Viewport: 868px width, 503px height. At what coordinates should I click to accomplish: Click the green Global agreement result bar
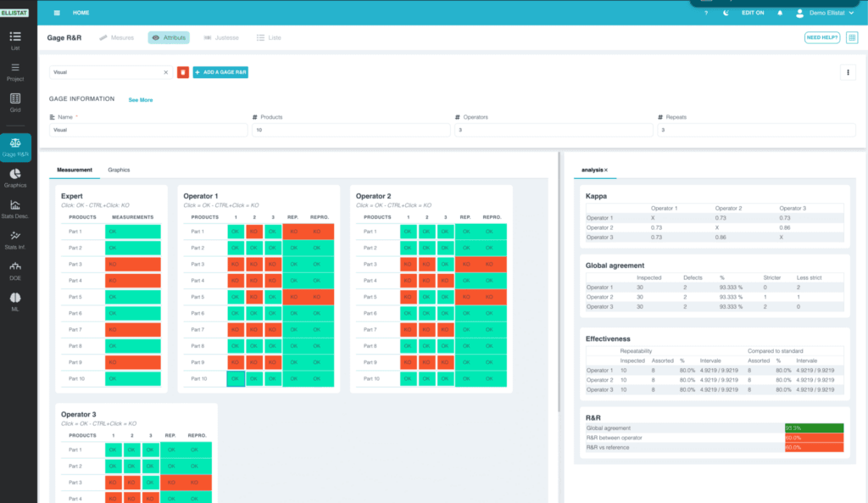[813, 428]
